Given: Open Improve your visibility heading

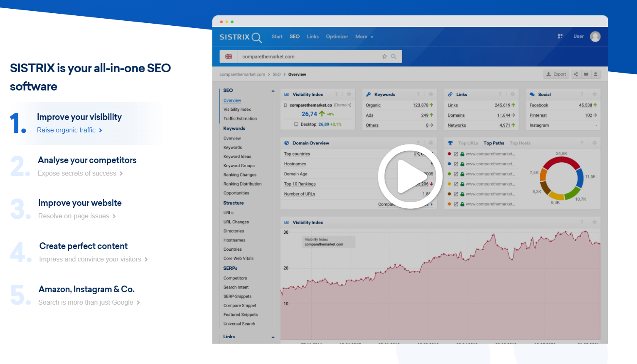Looking at the screenshot, I should pyautogui.click(x=79, y=117).
